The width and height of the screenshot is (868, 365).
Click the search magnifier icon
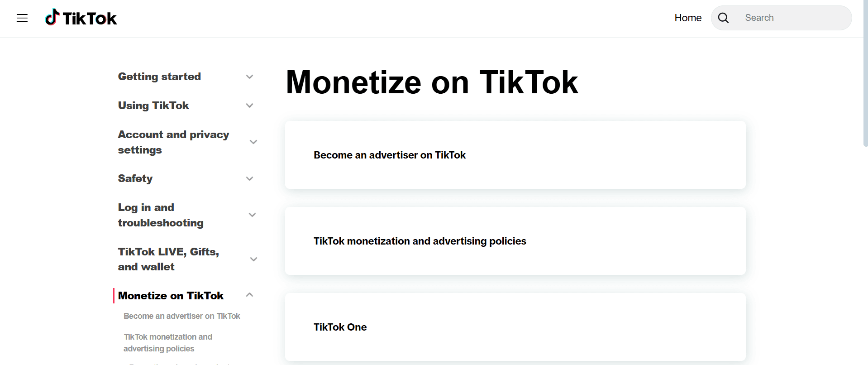tap(723, 18)
